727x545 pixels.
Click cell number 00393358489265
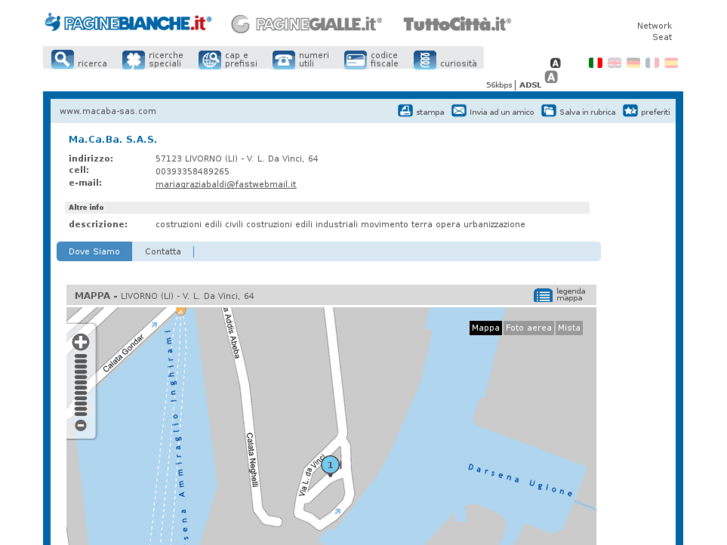click(192, 172)
